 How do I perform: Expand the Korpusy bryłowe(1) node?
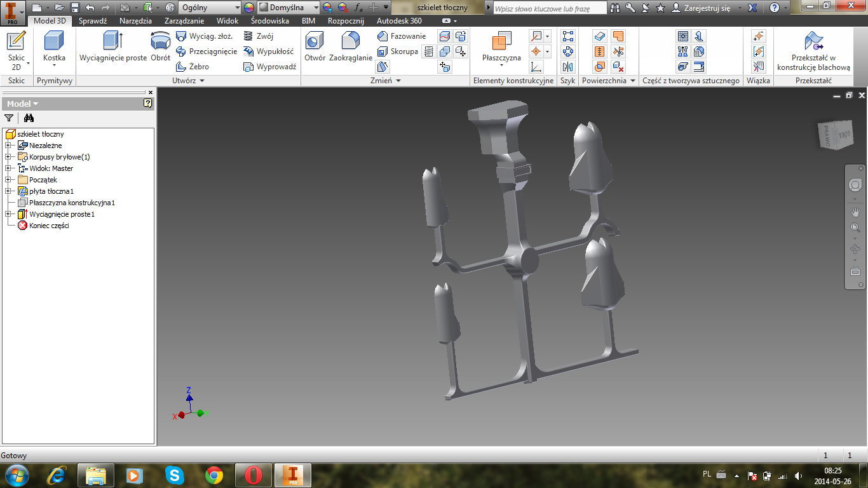(x=8, y=157)
